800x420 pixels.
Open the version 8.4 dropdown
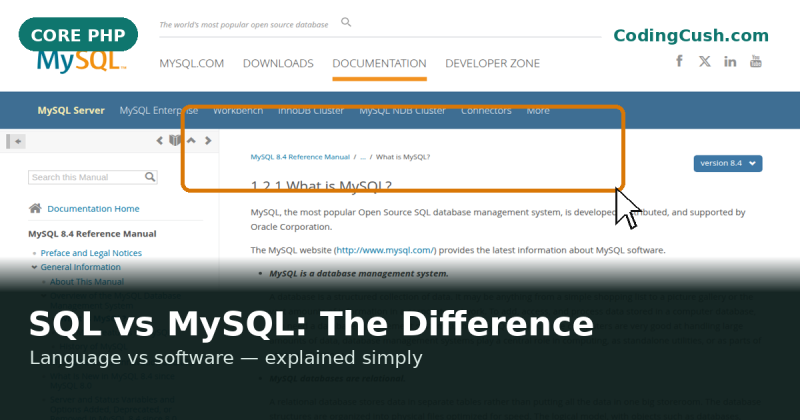728,163
